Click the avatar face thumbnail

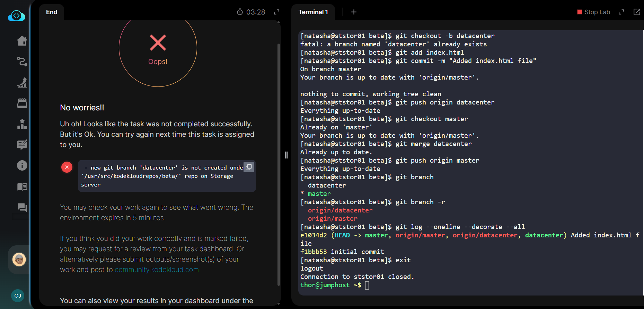[x=19, y=260]
